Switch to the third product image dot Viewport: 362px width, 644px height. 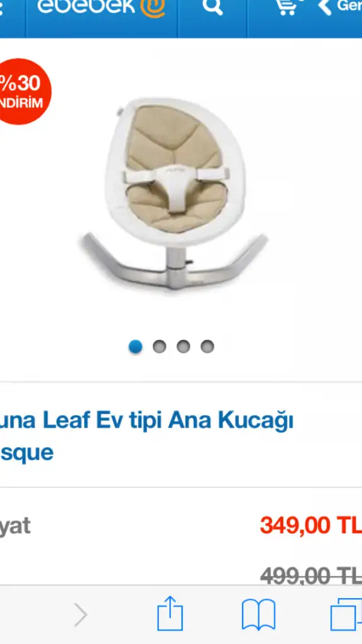click(183, 347)
